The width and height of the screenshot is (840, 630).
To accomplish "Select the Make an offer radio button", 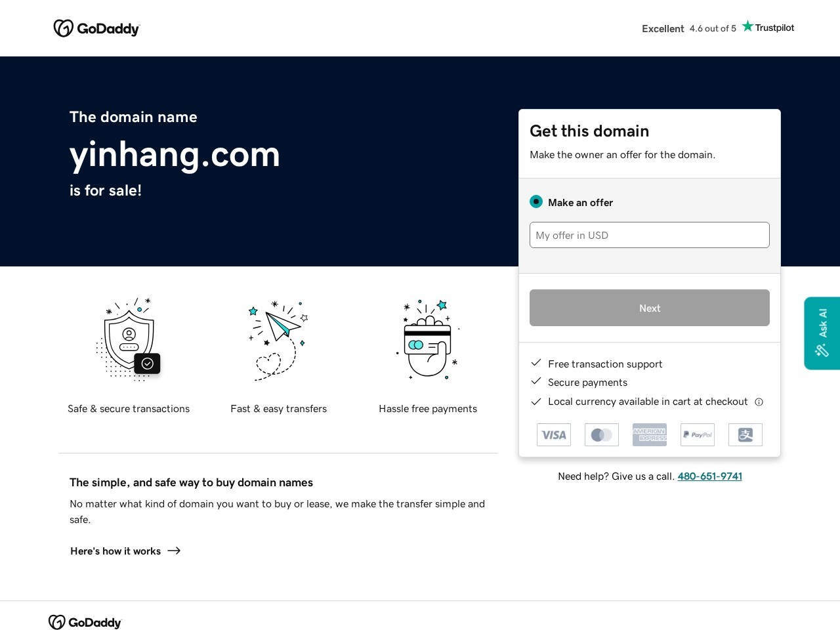I will 536,201.
